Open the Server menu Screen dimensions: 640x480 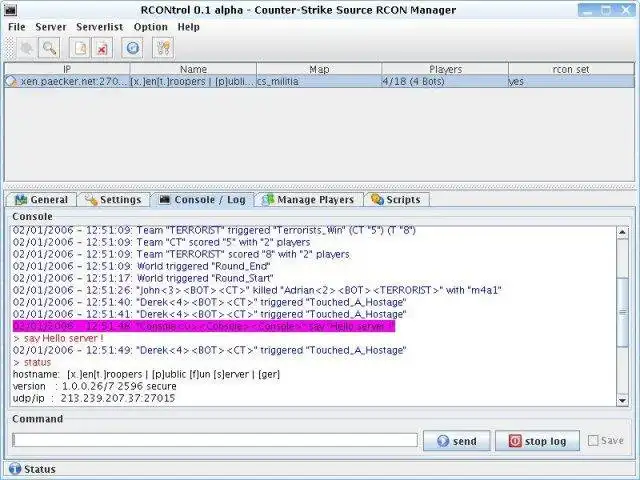click(51, 27)
